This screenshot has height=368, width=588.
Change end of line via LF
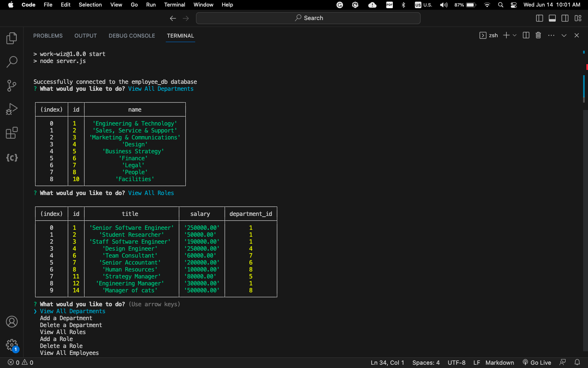(477, 363)
